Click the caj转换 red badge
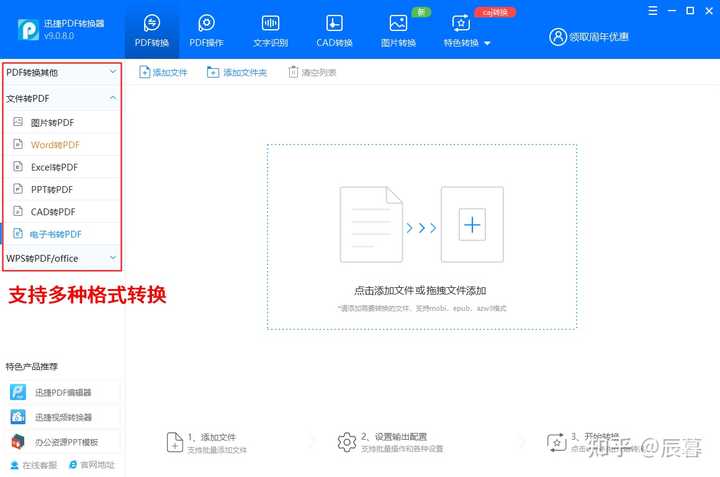This screenshot has width=720, height=477. coord(495,12)
